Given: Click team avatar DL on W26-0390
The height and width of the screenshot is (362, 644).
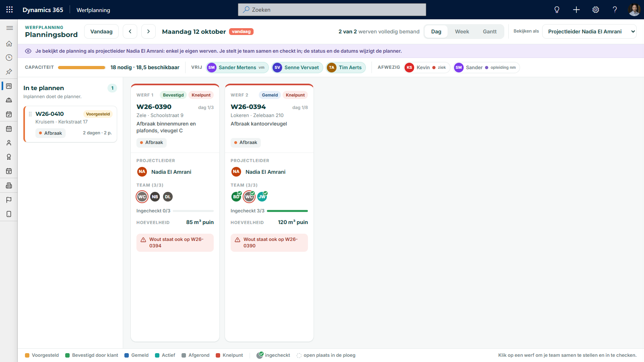Looking at the screenshot, I should [168, 197].
